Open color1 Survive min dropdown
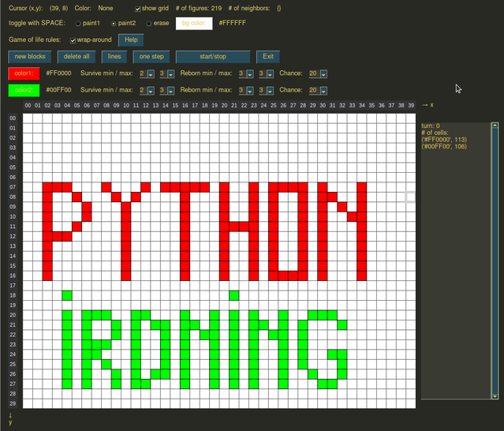 pos(151,74)
